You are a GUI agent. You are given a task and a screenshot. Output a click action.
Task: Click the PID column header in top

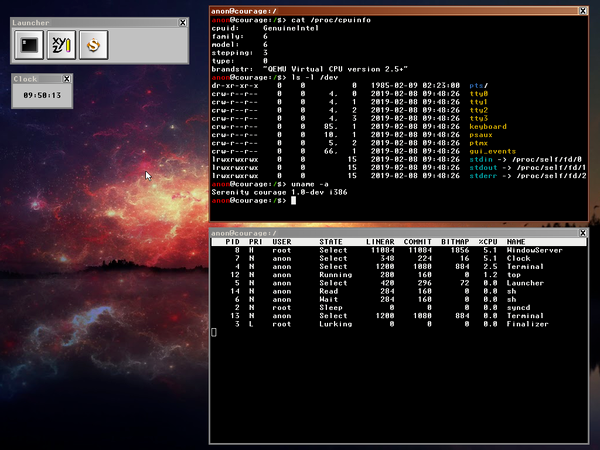232,242
